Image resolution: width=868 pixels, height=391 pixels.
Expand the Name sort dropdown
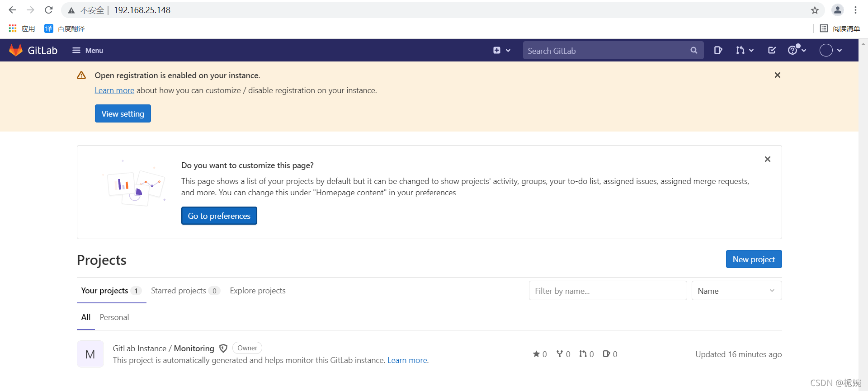point(736,291)
